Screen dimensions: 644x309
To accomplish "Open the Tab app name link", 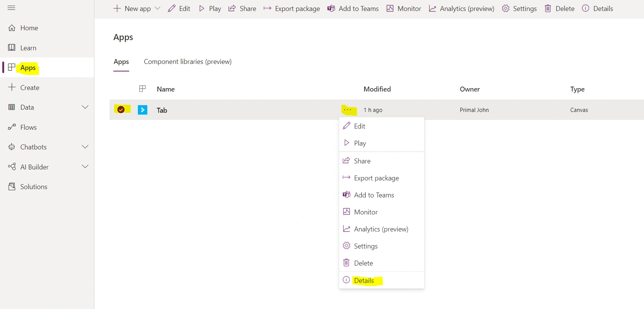I will [x=162, y=110].
